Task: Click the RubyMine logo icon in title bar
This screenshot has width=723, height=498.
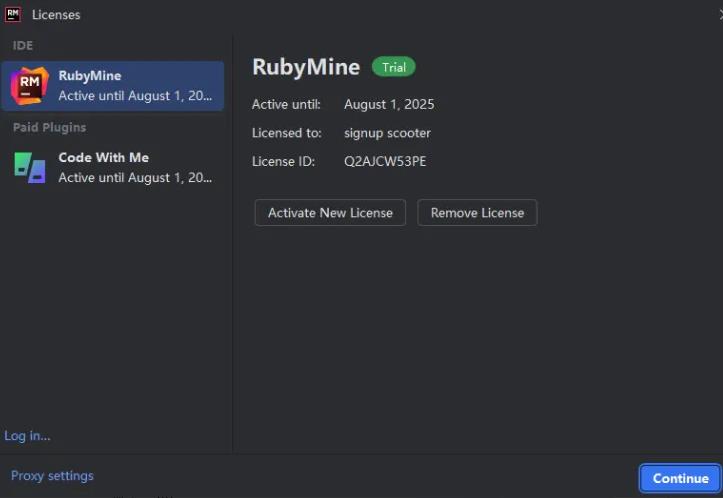Action: [12, 14]
